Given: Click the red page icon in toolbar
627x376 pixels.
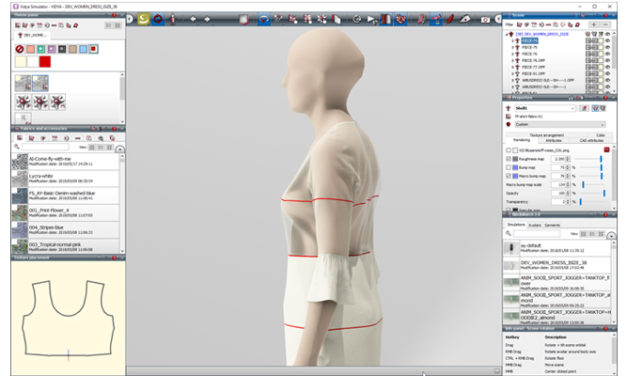Looking at the screenshot, I should [x=337, y=19].
